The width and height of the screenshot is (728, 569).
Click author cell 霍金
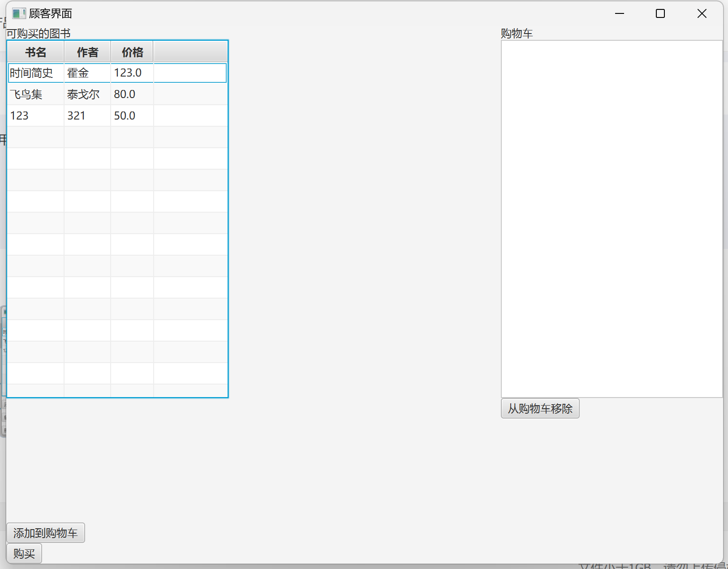[x=87, y=73]
